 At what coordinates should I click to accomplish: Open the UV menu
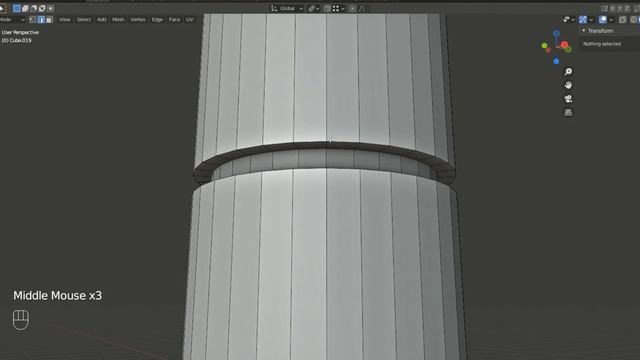[x=190, y=20]
